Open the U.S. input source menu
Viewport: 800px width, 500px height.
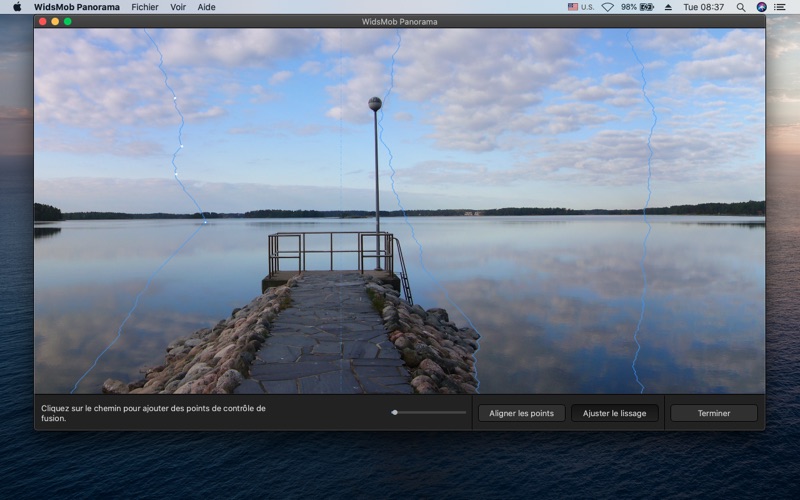point(581,7)
